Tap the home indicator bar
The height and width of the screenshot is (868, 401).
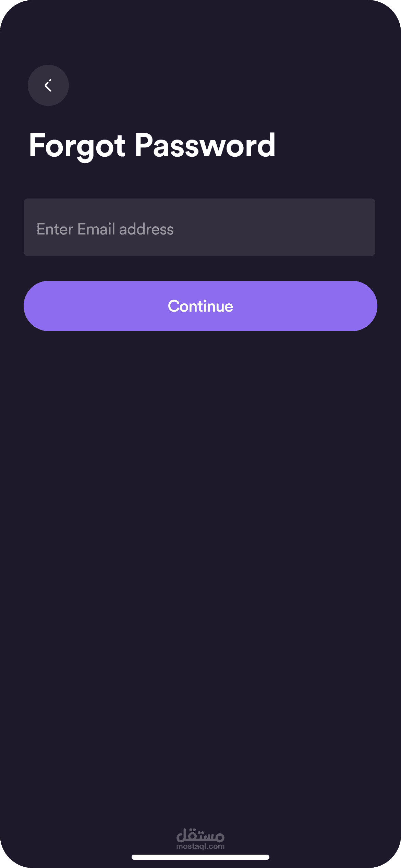200,857
